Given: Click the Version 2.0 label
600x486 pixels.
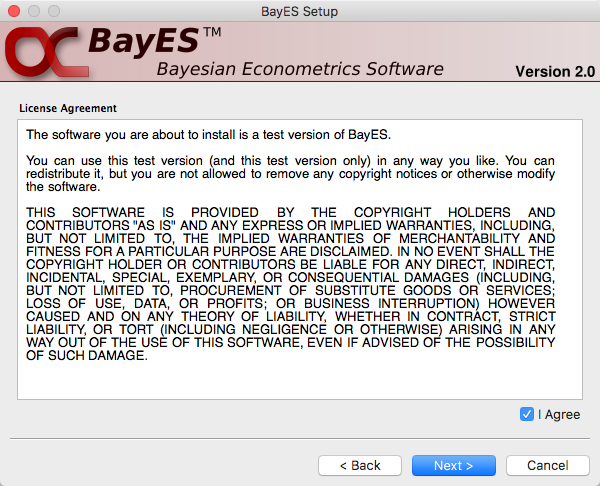Looking at the screenshot, I should pos(555,72).
